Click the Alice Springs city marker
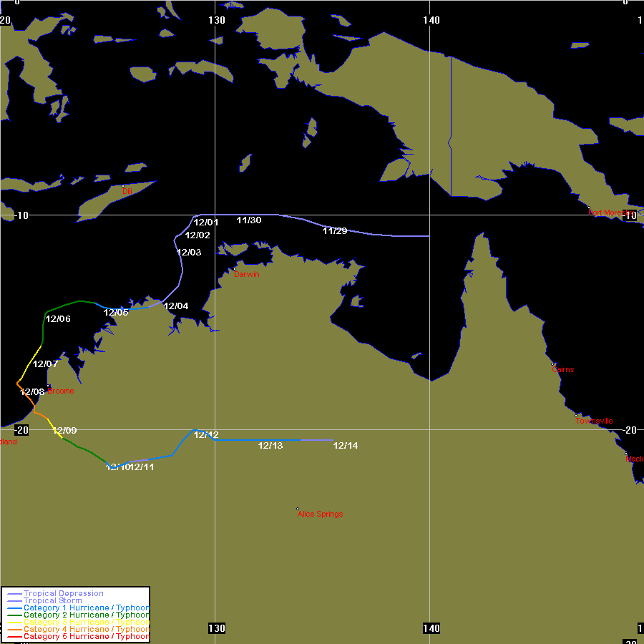644x644 pixels. pyautogui.click(x=298, y=509)
